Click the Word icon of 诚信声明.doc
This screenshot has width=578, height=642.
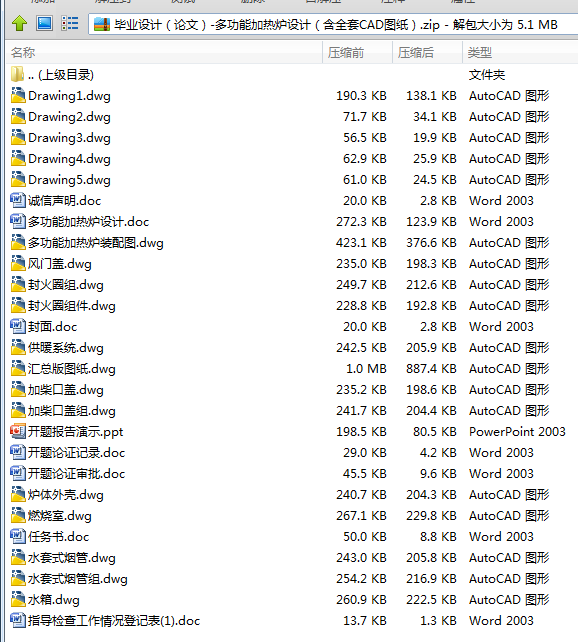pyautogui.click(x=18, y=200)
